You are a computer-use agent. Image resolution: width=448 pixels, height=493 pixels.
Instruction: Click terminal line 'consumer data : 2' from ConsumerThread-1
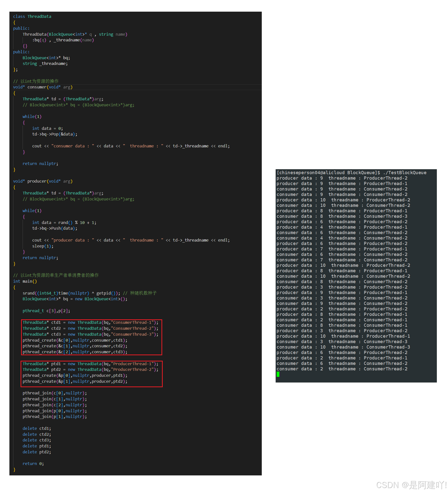click(x=342, y=320)
